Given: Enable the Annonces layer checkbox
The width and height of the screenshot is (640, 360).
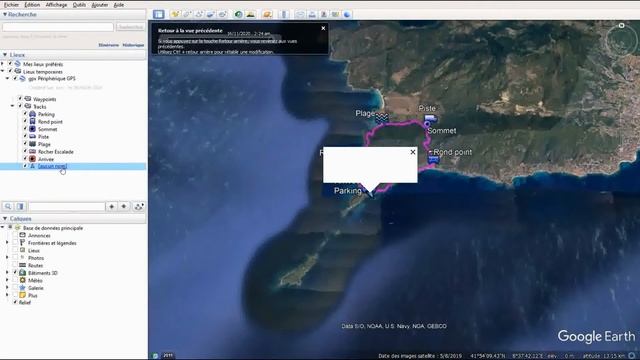Looking at the screenshot, I should coord(15,236).
